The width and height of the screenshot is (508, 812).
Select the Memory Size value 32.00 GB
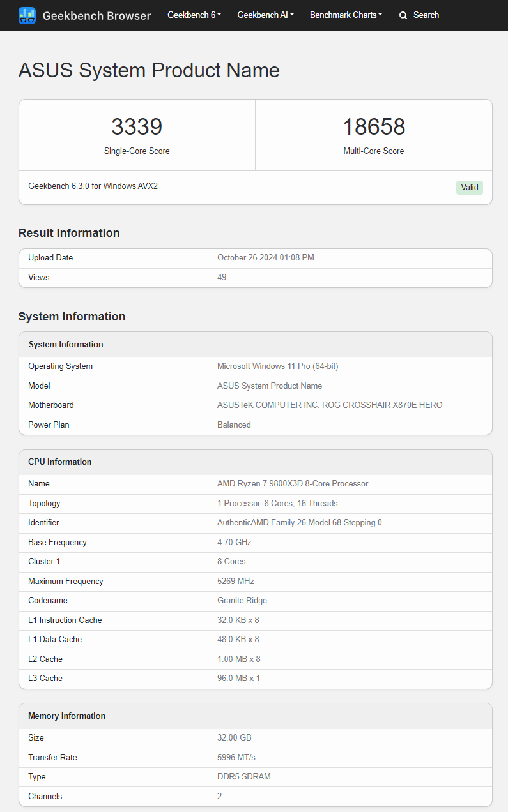[235, 737]
